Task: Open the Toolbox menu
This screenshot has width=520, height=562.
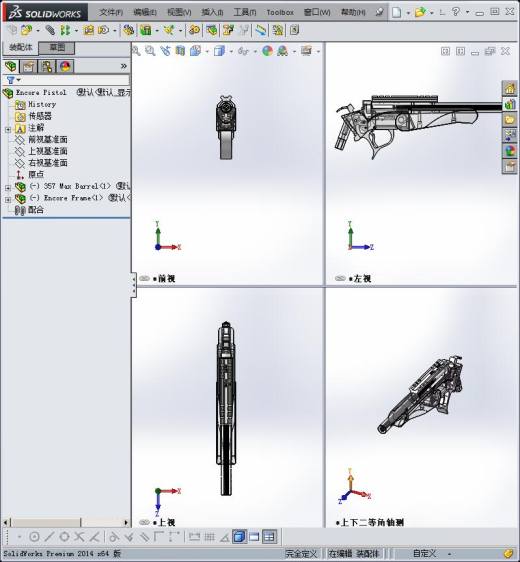Action: (x=280, y=12)
